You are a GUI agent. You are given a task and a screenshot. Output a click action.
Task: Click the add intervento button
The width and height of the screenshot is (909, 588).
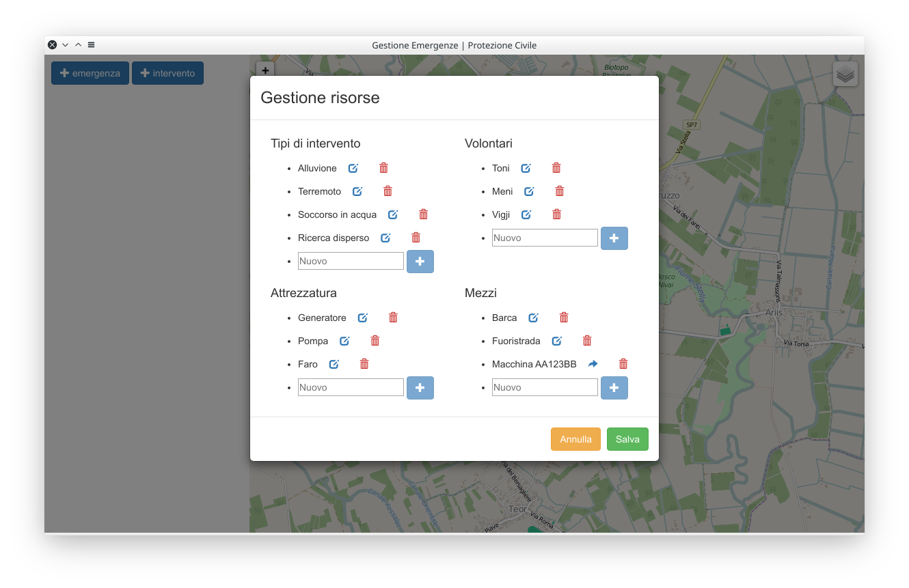(167, 73)
